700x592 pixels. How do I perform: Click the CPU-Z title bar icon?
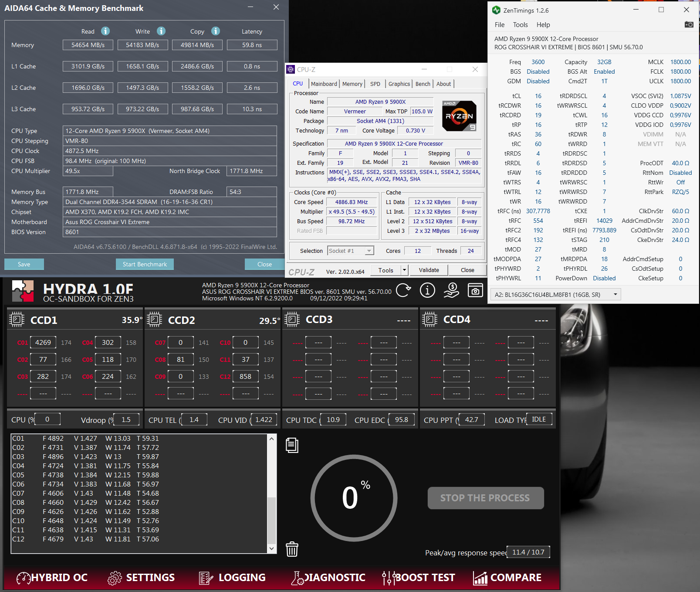[291, 69]
